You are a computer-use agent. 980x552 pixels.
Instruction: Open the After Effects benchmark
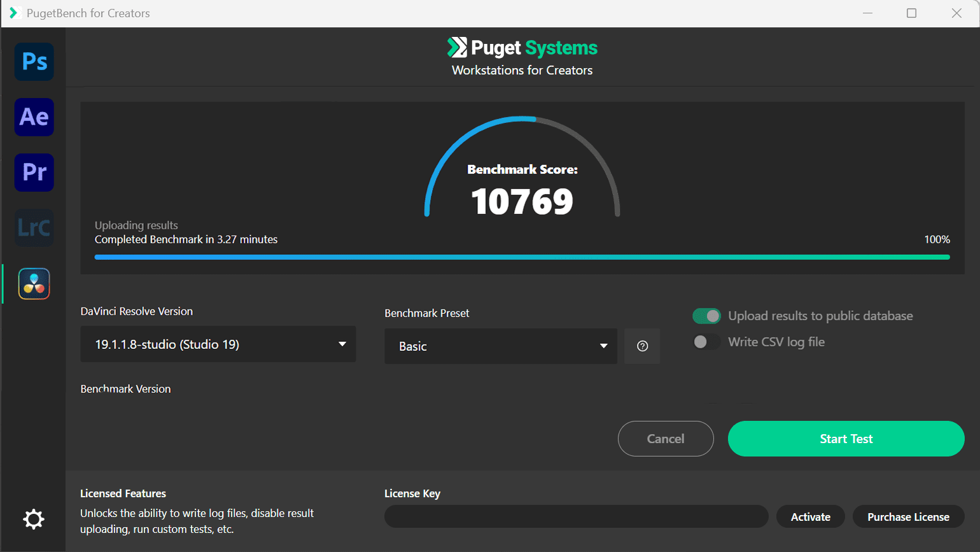(34, 117)
